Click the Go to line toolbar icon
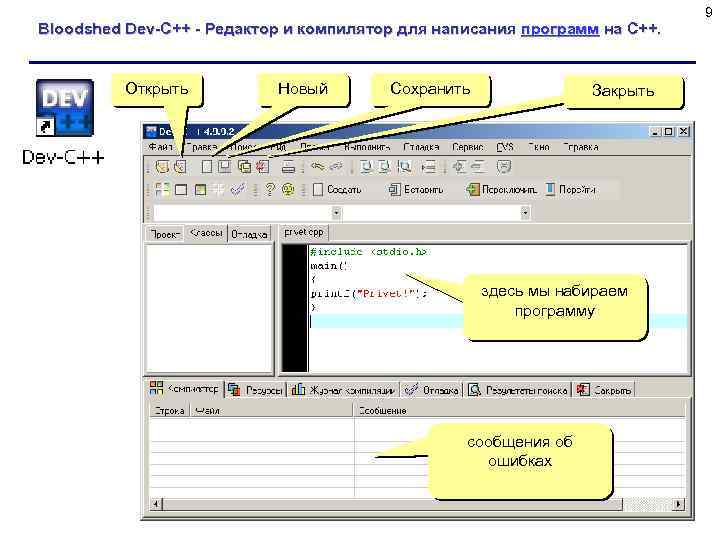Image resolution: width=720 pixels, height=540 pixels. [x=428, y=167]
